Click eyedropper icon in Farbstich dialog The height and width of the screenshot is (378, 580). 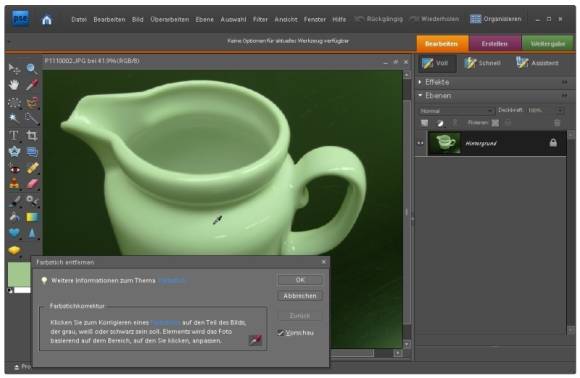pyautogui.click(x=255, y=340)
